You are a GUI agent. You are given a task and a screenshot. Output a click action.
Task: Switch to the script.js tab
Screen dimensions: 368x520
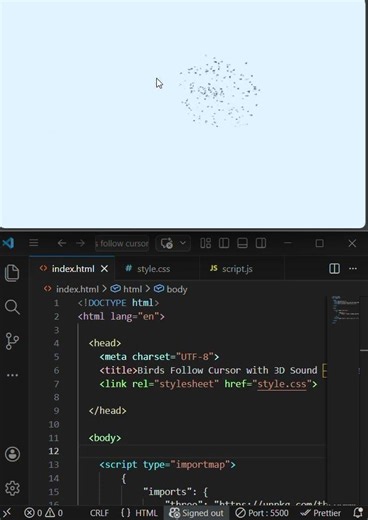237,269
